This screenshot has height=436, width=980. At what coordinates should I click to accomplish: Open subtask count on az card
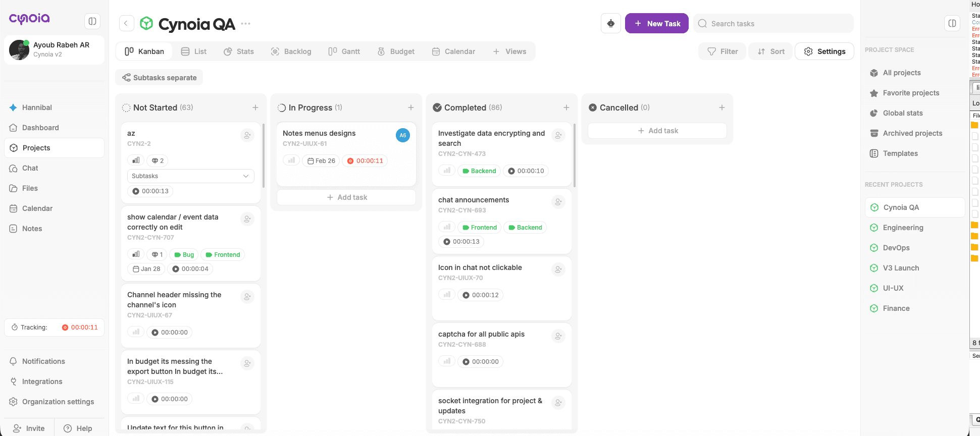(158, 160)
